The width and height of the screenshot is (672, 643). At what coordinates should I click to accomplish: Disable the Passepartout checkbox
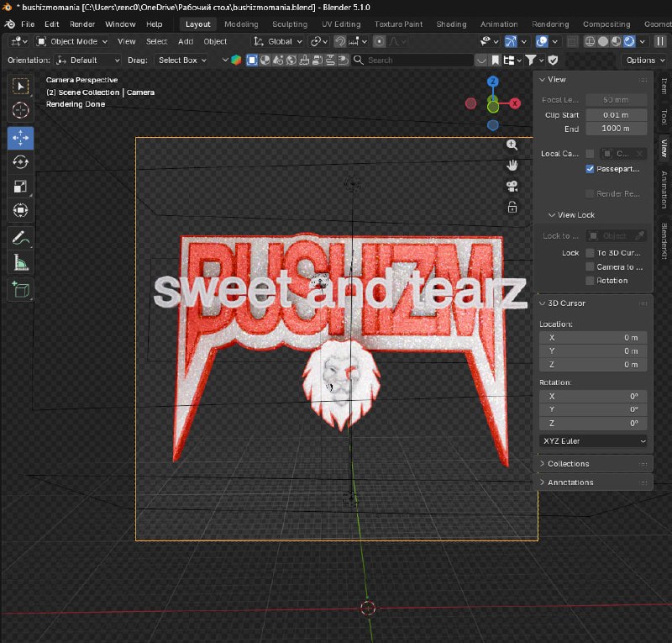[x=590, y=169]
